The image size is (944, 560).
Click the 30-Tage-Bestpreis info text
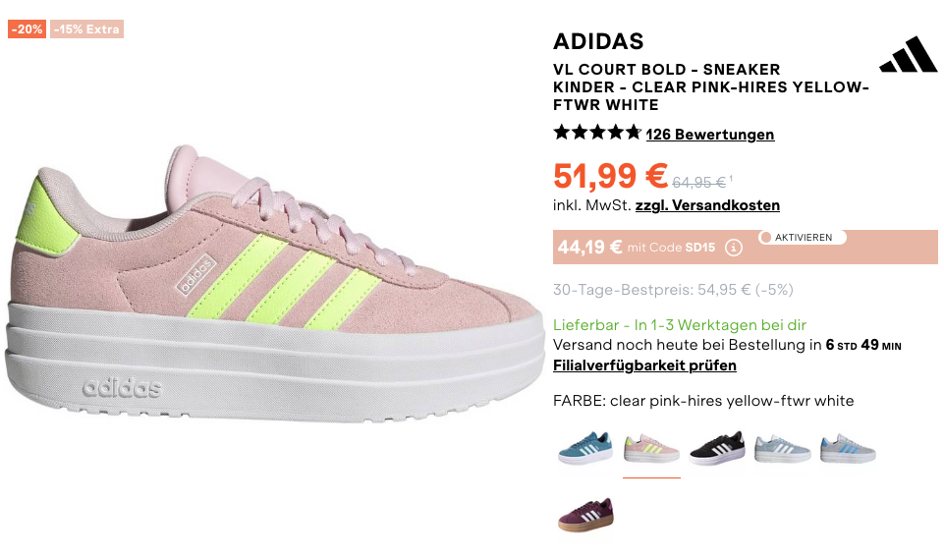click(x=673, y=290)
